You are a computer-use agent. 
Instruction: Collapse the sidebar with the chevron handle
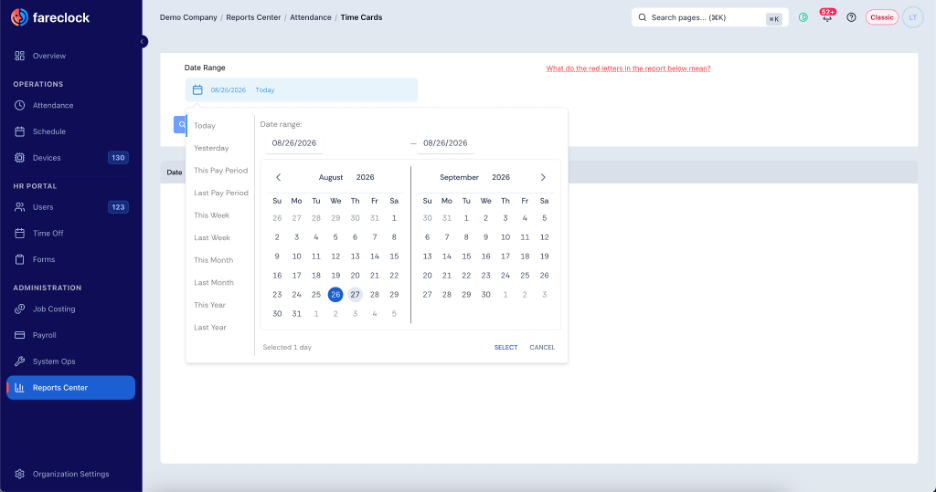pos(143,41)
